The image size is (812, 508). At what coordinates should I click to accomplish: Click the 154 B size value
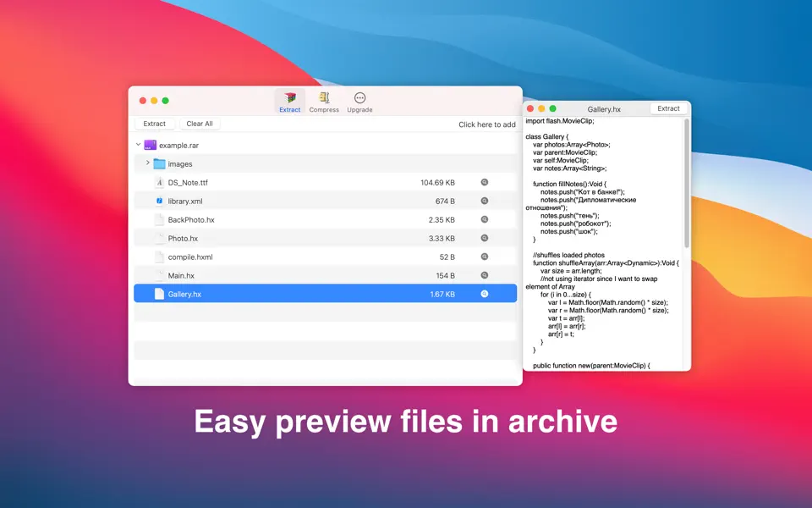(x=446, y=276)
